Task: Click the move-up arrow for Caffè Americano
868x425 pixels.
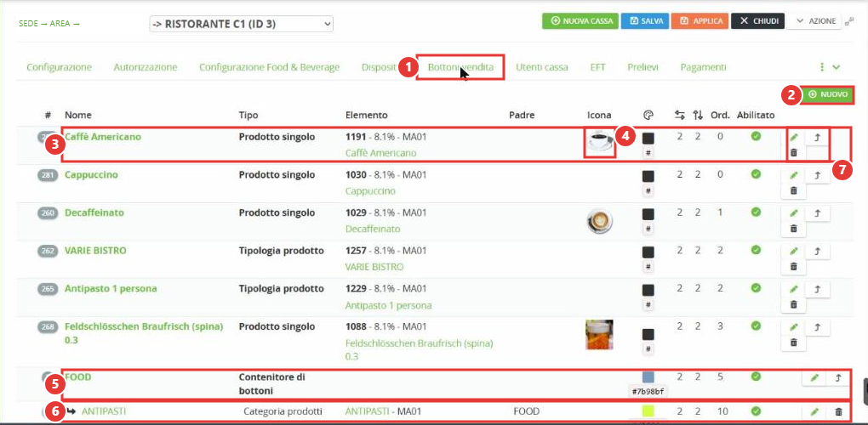Action: [x=817, y=138]
